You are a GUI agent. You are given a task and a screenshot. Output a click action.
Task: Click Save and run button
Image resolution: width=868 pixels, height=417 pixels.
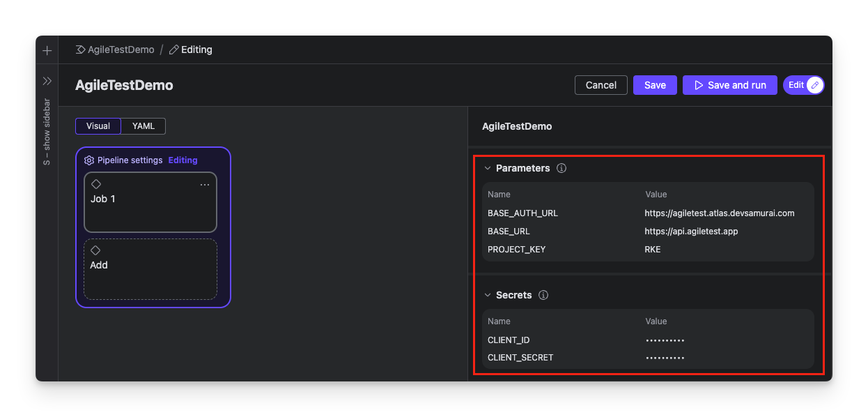click(729, 85)
